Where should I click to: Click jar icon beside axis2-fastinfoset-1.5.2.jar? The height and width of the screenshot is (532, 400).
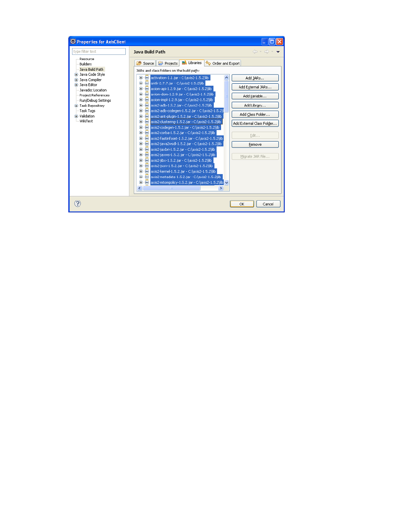tap(147, 138)
